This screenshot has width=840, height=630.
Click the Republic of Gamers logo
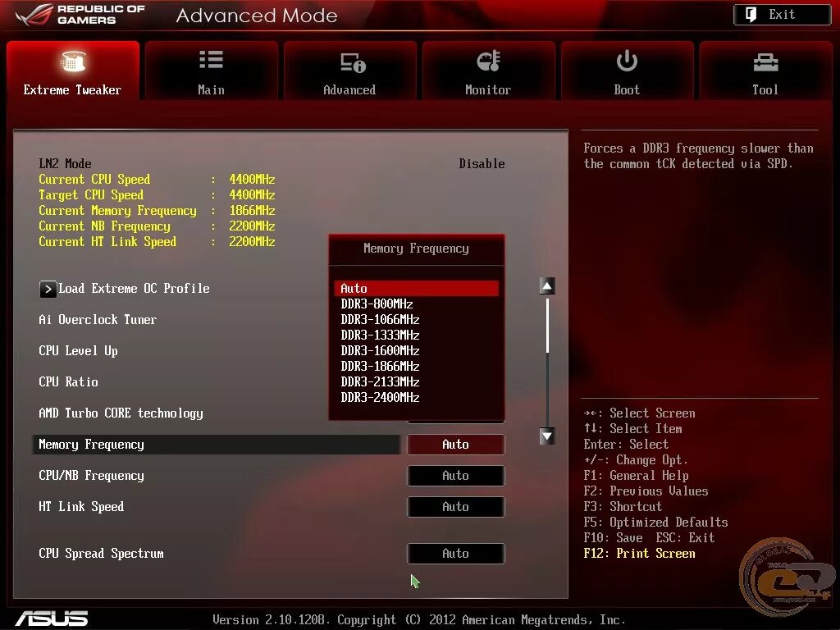click(80, 15)
